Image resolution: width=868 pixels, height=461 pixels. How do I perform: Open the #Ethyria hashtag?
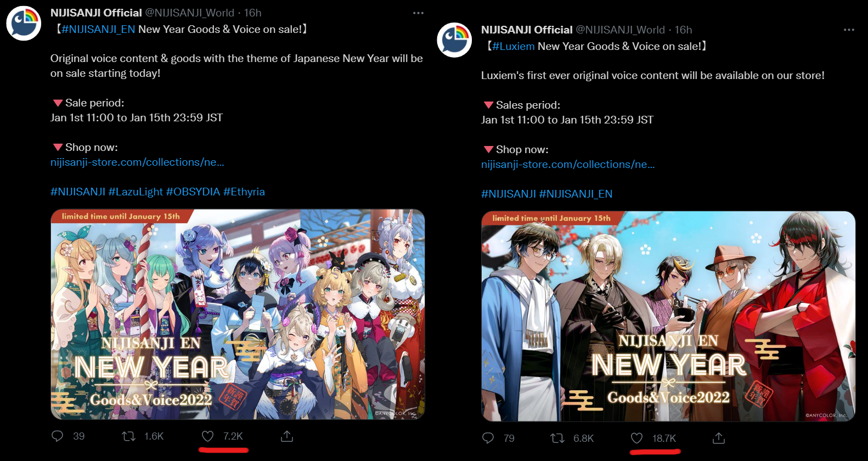tap(244, 192)
